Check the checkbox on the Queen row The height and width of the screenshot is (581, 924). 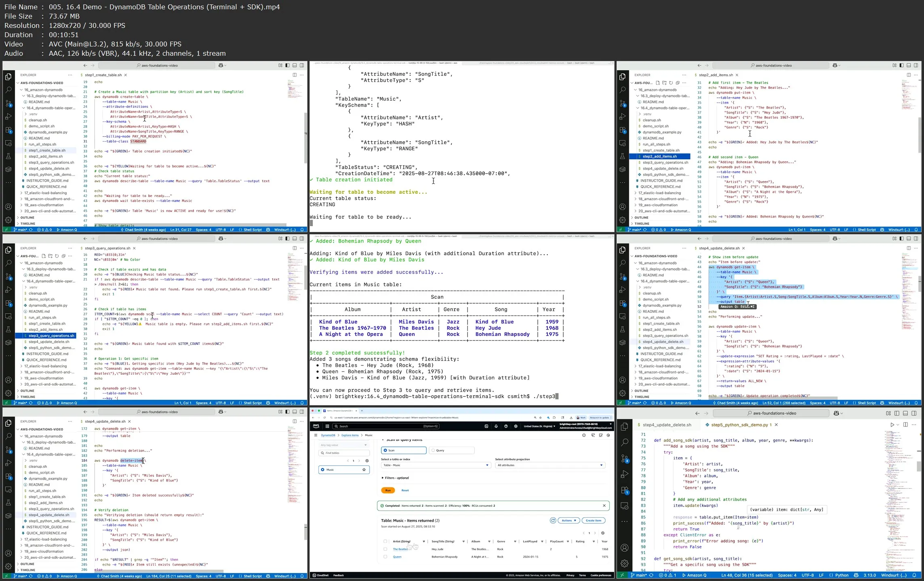(385, 556)
